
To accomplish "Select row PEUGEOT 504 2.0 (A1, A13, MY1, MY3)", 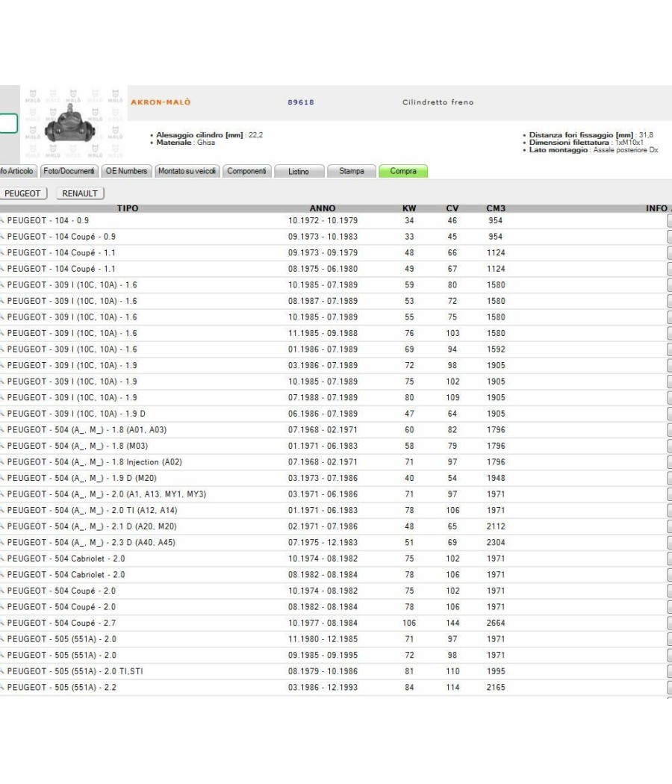I will [x=336, y=494].
